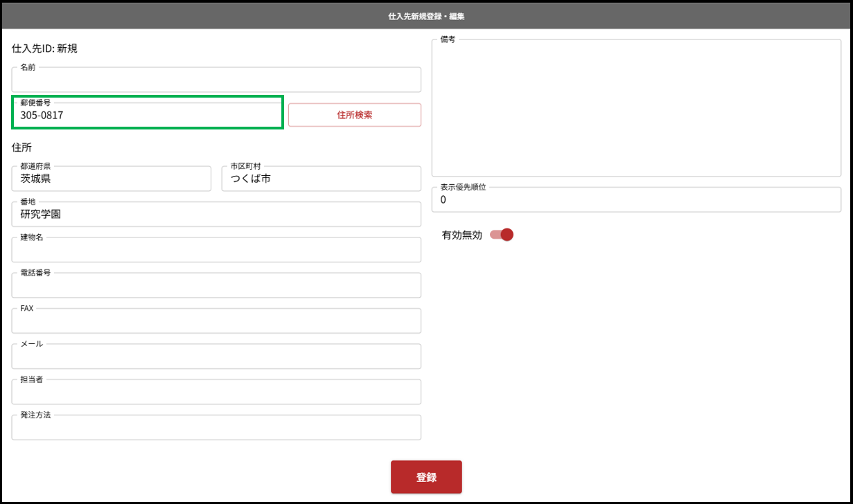Click the 有効無効 label text

coord(461,235)
